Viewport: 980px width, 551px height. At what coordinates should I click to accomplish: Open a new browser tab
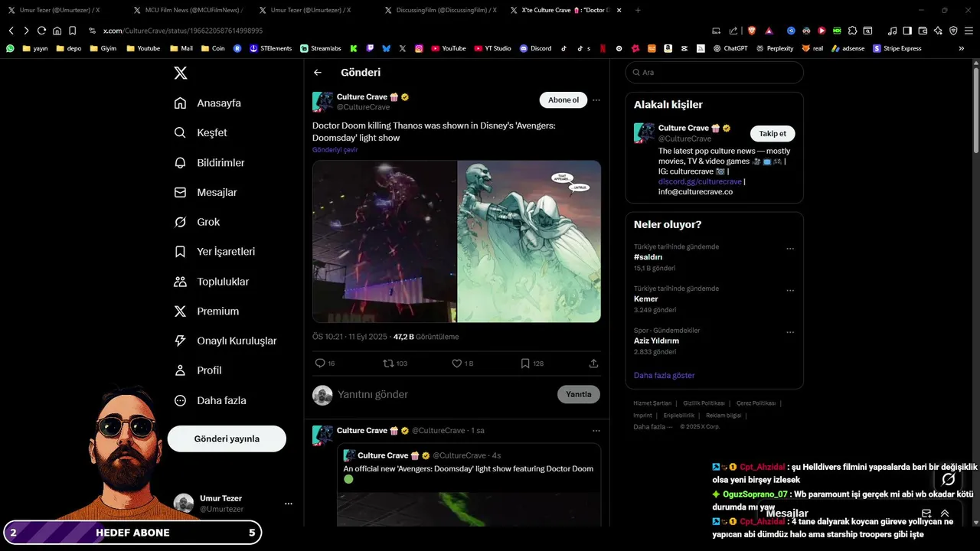[639, 10]
